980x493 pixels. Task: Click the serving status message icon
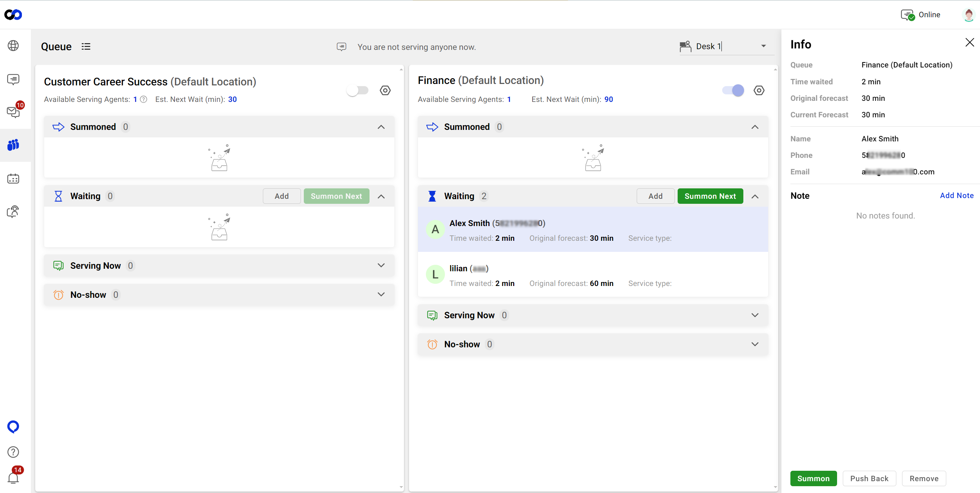[x=341, y=47]
